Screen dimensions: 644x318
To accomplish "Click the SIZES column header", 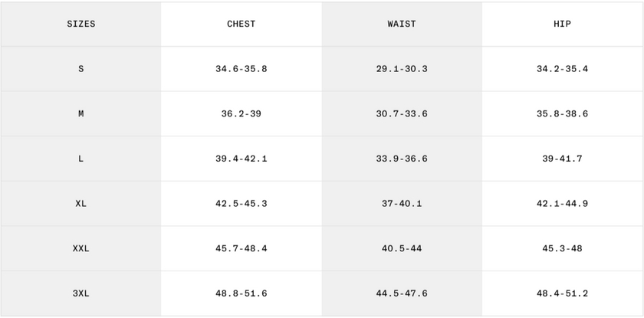I will (x=80, y=24).
